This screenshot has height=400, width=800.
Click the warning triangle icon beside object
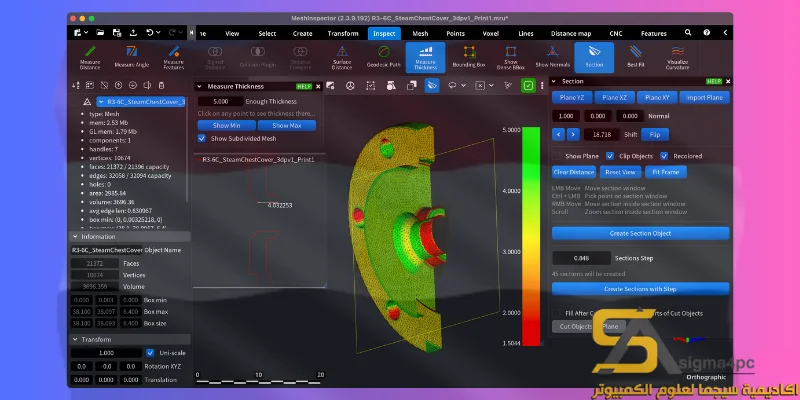(x=87, y=102)
